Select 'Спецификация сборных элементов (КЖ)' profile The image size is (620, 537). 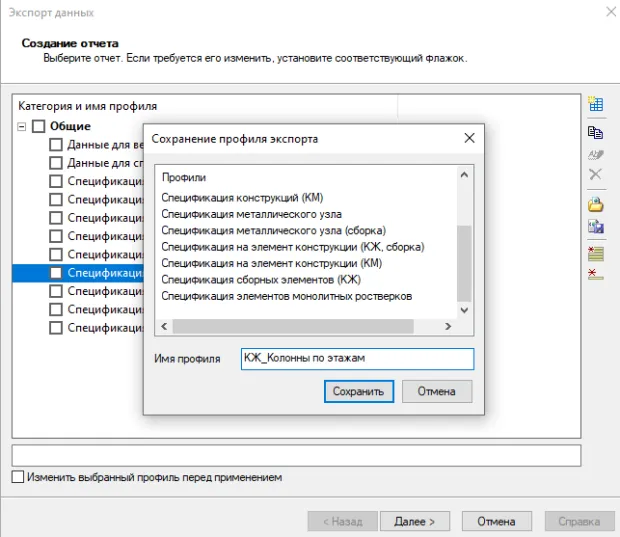point(260,279)
